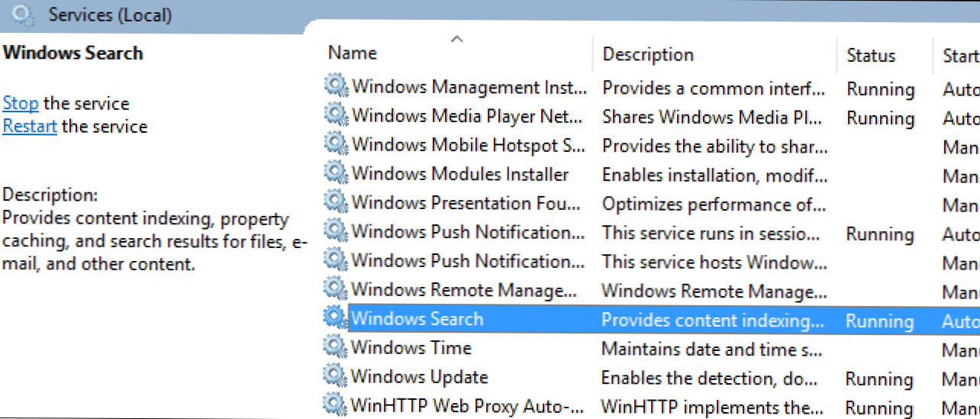Click the Services (Local) magnifier gear icon

tap(24, 14)
